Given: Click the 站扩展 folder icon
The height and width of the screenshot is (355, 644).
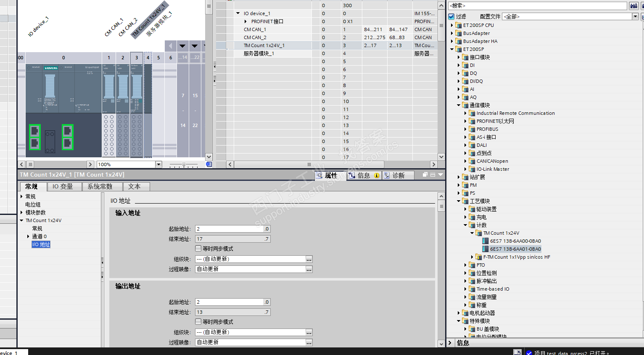Looking at the screenshot, I should 465,177.
